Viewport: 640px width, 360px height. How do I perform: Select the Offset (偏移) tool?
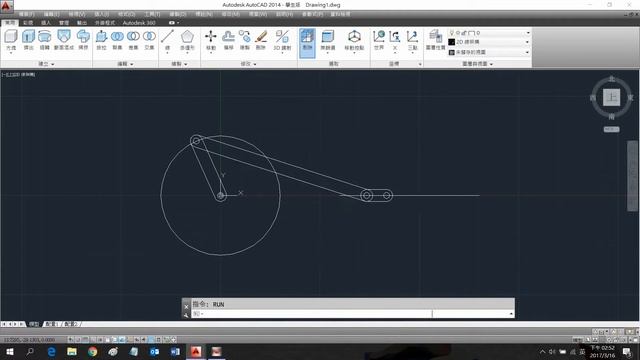228,40
